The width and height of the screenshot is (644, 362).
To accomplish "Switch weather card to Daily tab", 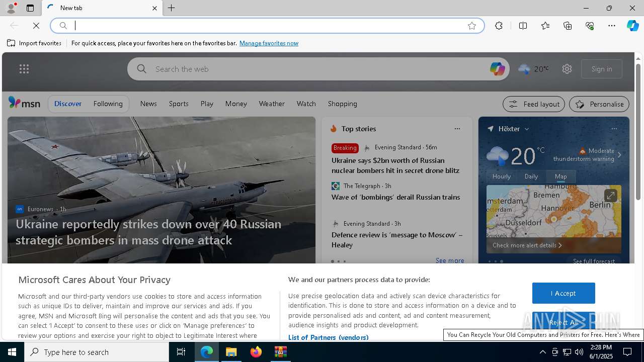I will click(531, 176).
